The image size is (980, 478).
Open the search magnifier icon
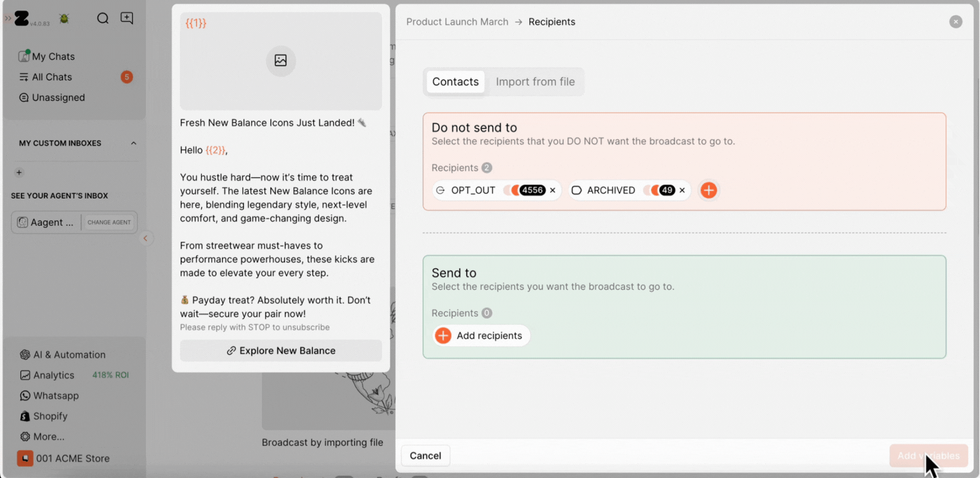click(102, 18)
